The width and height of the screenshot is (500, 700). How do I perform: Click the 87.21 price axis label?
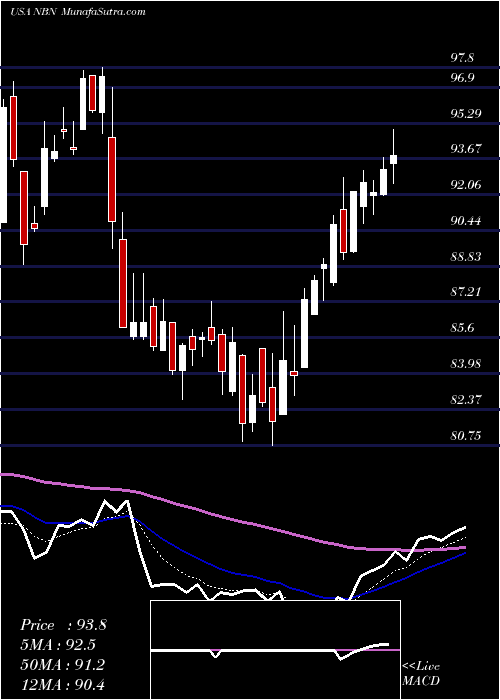pos(465,292)
